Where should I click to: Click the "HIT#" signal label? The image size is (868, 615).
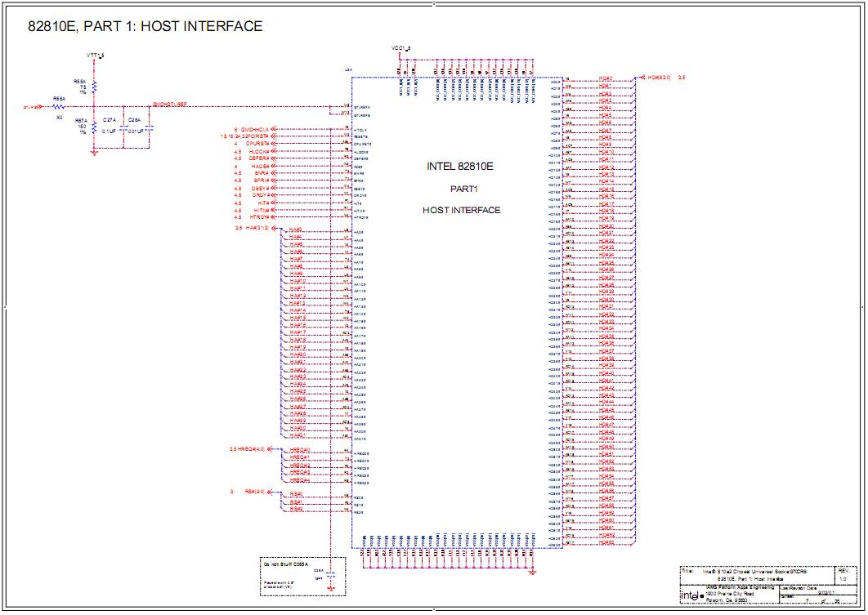(x=263, y=203)
